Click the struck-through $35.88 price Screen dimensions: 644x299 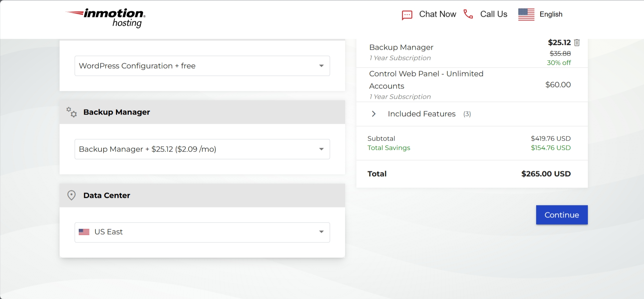click(560, 53)
